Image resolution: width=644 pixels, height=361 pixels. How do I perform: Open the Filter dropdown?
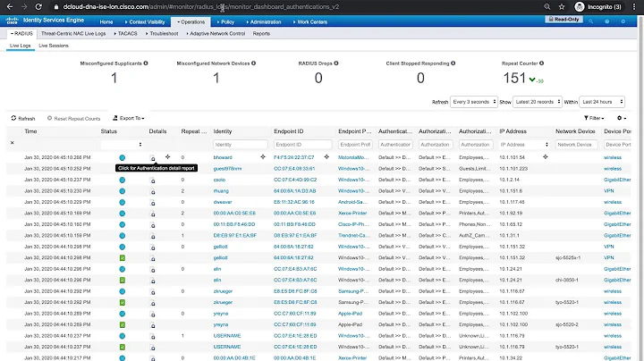594,118
